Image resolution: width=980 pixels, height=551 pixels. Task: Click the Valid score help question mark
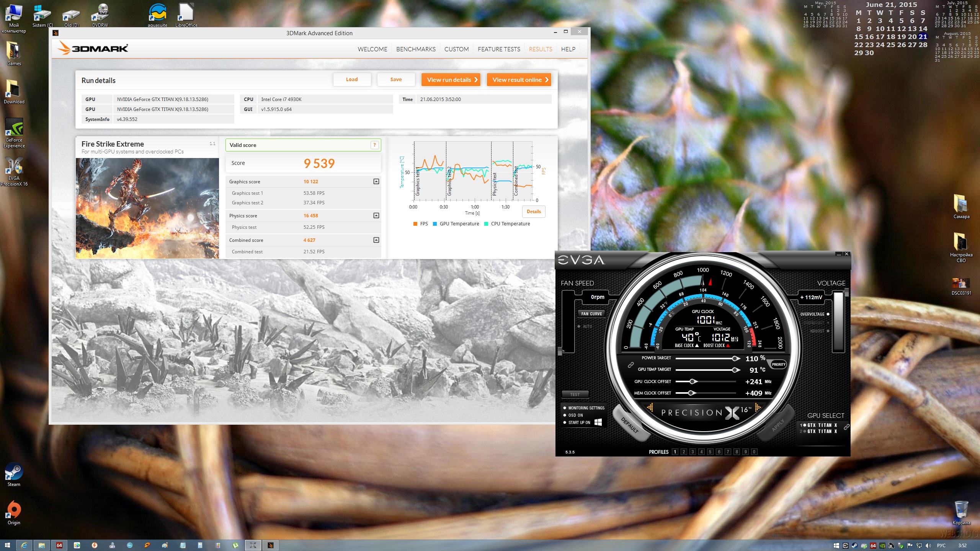click(374, 145)
